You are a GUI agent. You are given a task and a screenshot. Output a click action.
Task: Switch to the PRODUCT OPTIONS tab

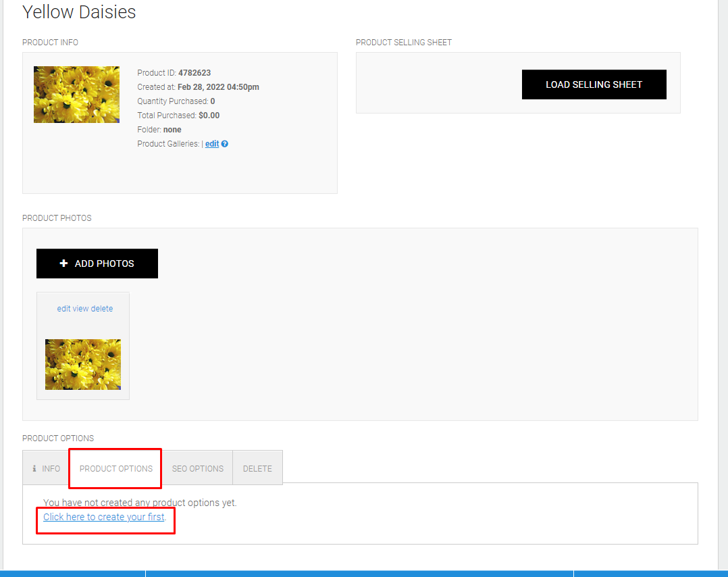click(x=115, y=468)
